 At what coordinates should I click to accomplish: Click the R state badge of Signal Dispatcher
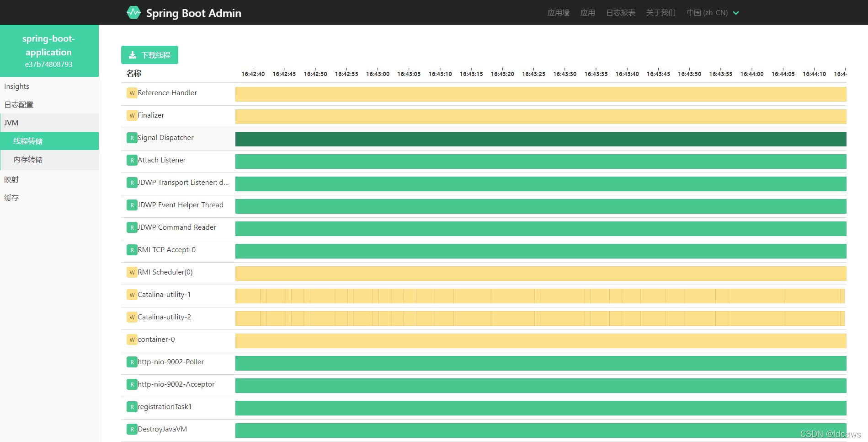pyautogui.click(x=132, y=138)
